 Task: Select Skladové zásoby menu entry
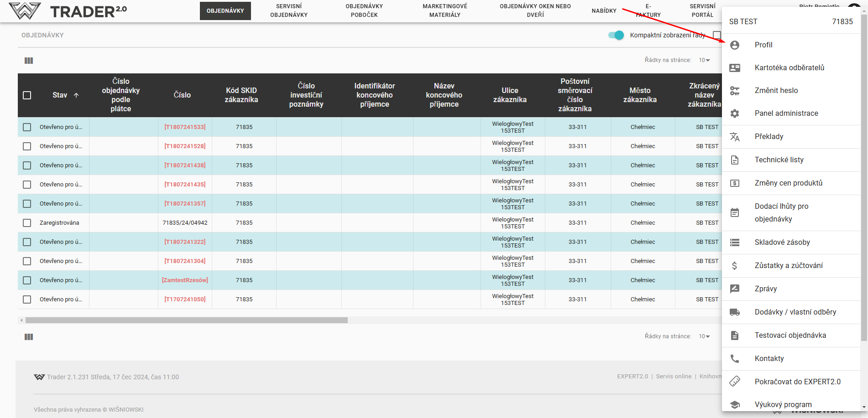[782, 243]
